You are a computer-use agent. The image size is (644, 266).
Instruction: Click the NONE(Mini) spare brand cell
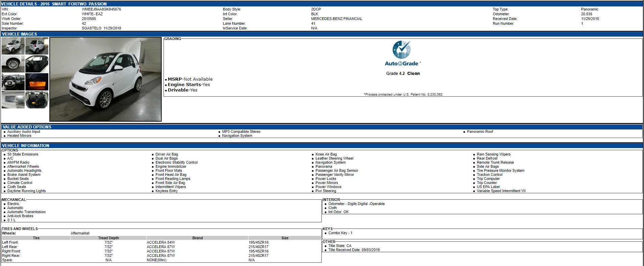click(x=157, y=260)
